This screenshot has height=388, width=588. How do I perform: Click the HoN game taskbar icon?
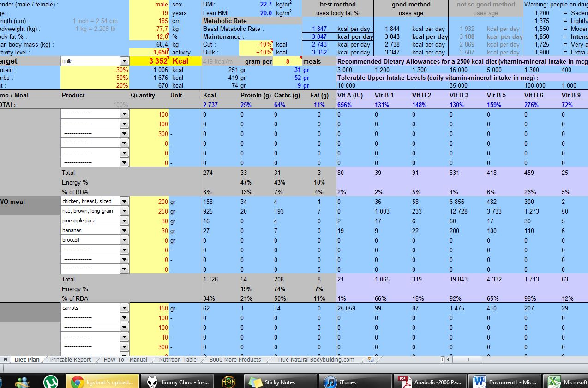tap(228, 382)
